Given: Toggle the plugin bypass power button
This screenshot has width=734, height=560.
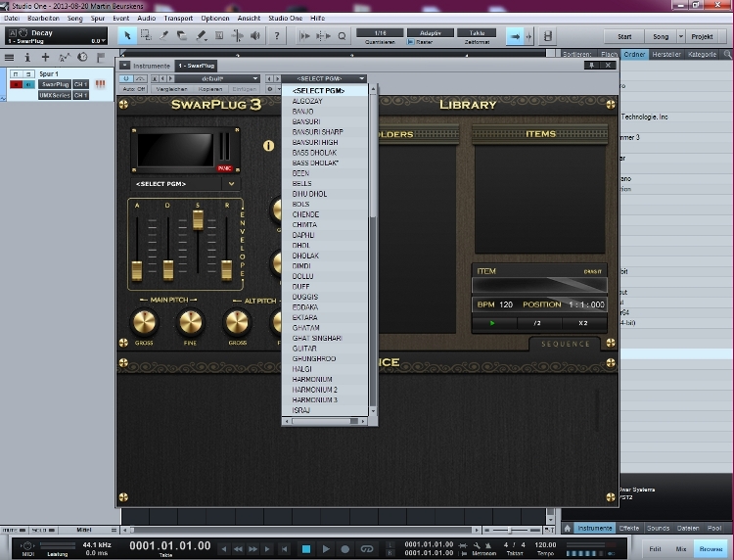Looking at the screenshot, I should (125, 78).
